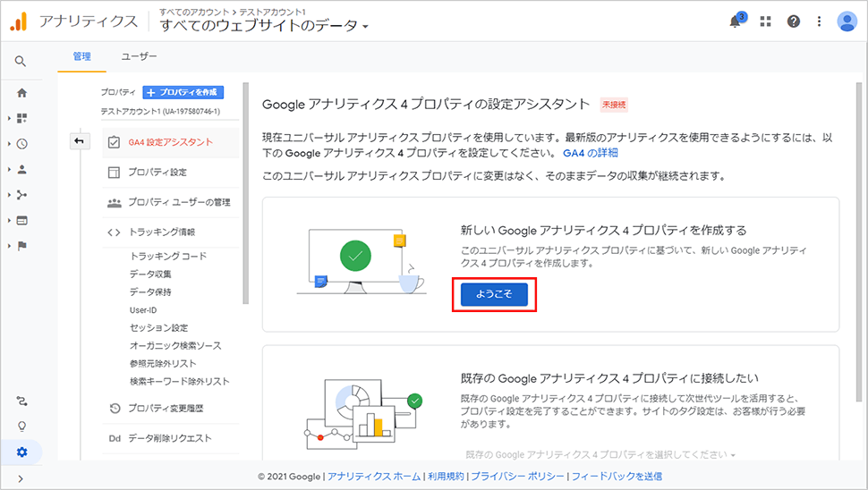
Task: Open Conversions flag icon in sidebar
Action: [x=22, y=246]
